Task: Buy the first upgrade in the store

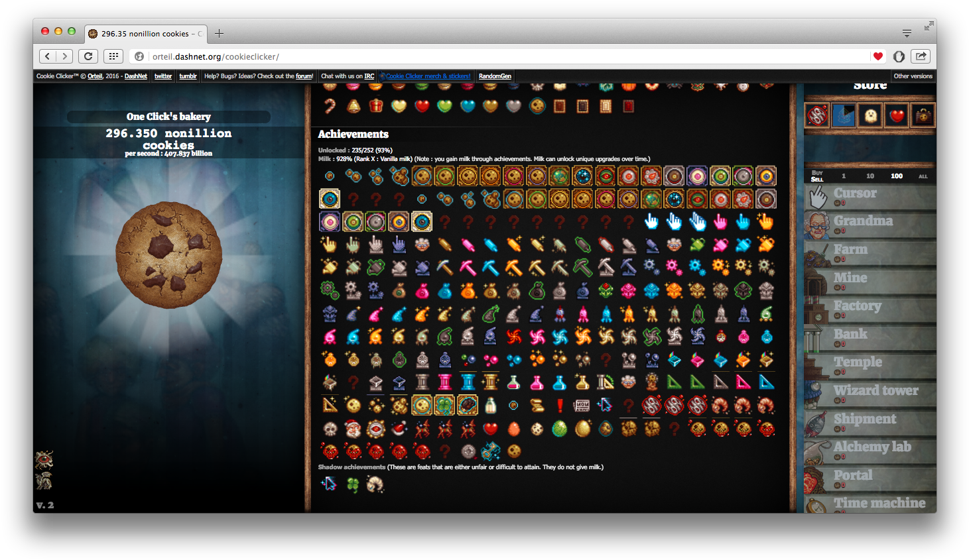Action: point(817,115)
